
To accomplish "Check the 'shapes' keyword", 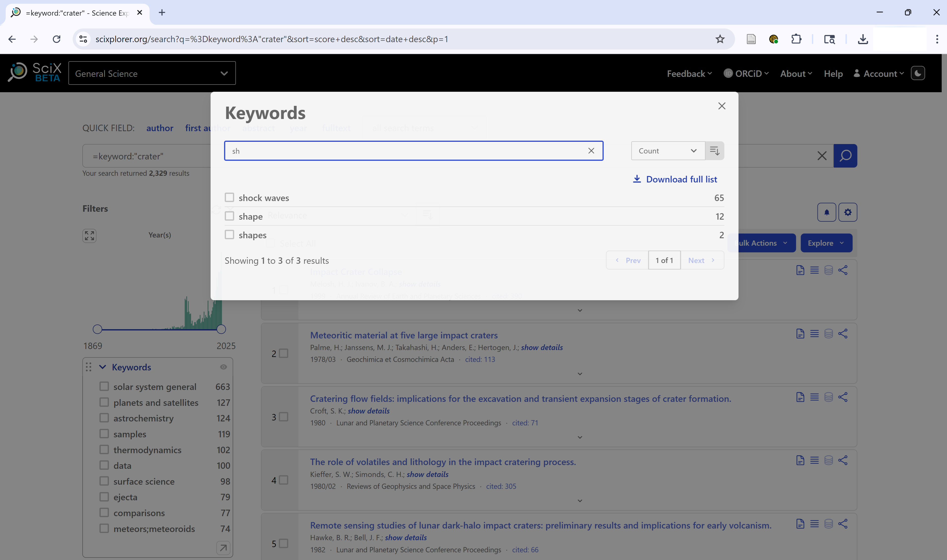I will pos(229,235).
